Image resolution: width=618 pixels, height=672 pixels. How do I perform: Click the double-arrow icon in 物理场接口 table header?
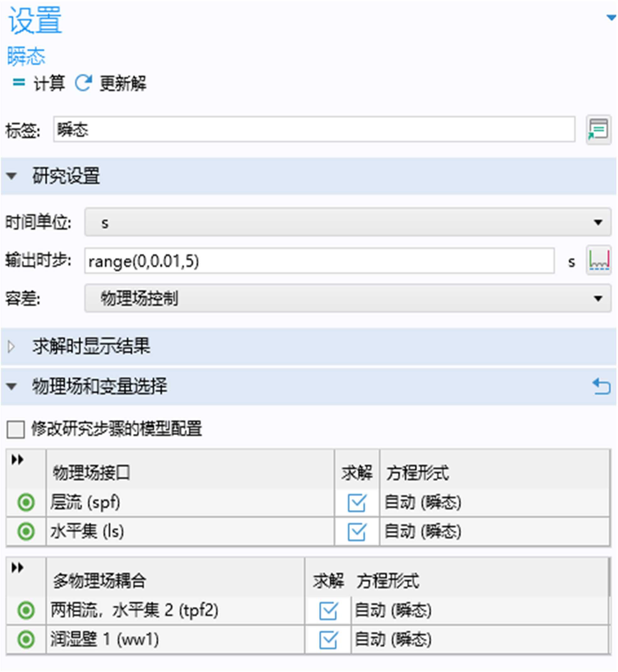(17, 460)
